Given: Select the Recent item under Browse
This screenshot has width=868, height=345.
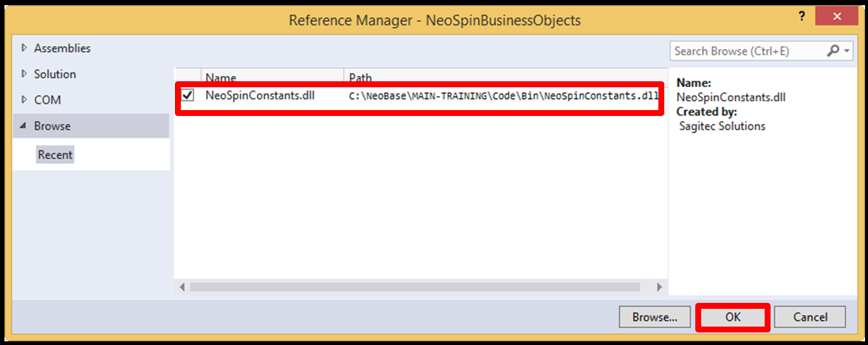Looking at the screenshot, I should click(x=55, y=154).
